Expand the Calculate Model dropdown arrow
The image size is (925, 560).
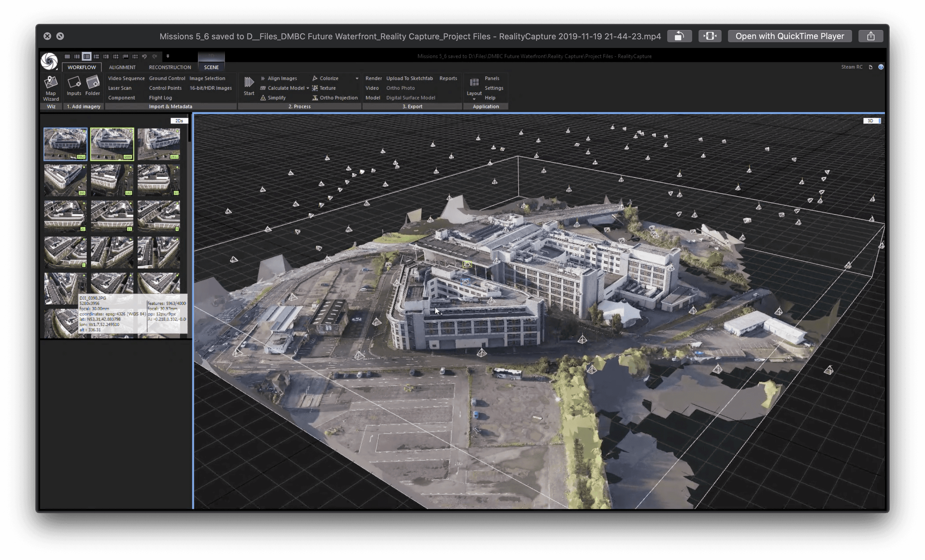308,89
